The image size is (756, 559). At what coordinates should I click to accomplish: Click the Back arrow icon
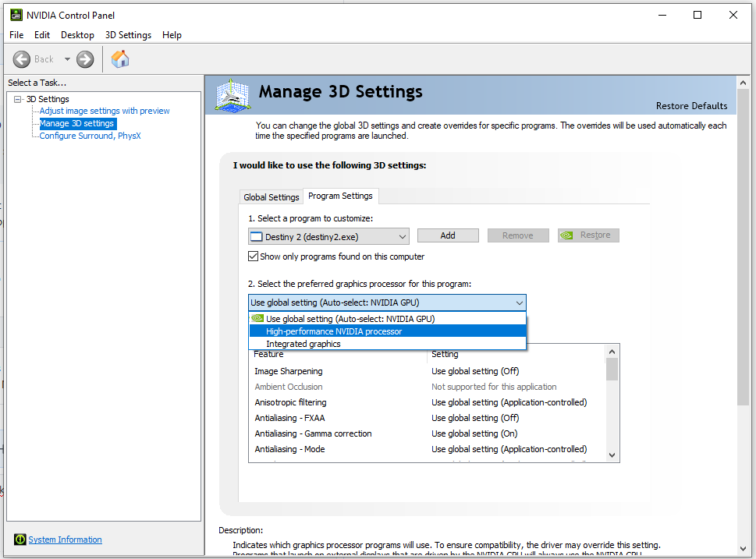tap(22, 59)
